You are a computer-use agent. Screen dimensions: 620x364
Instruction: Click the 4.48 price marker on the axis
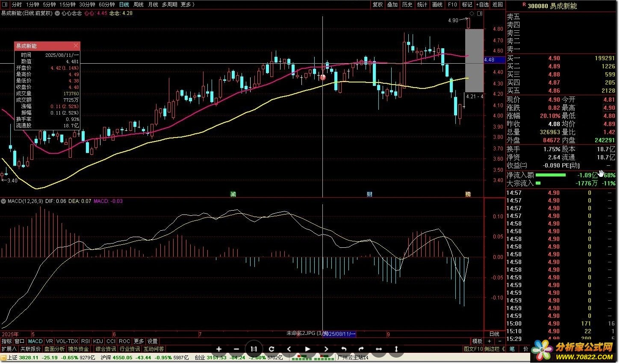[490, 60]
